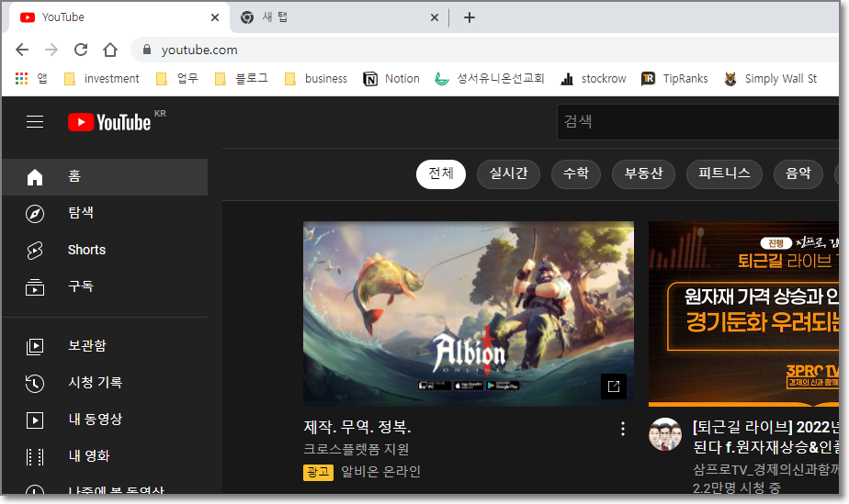The image size is (849, 504).
Task: Click the external link icon on Albion ad
Action: pyautogui.click(x=614, y=386)
